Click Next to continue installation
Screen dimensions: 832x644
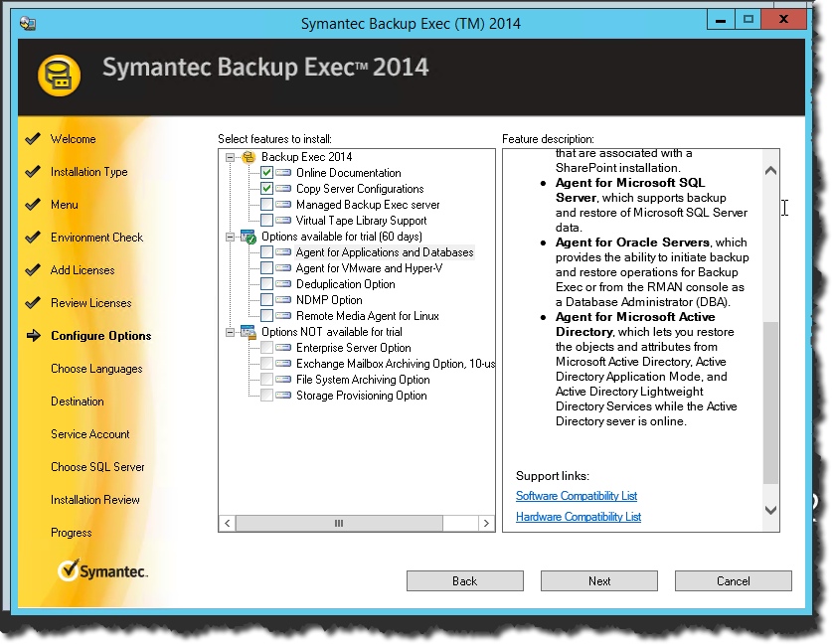coord(599,580)
